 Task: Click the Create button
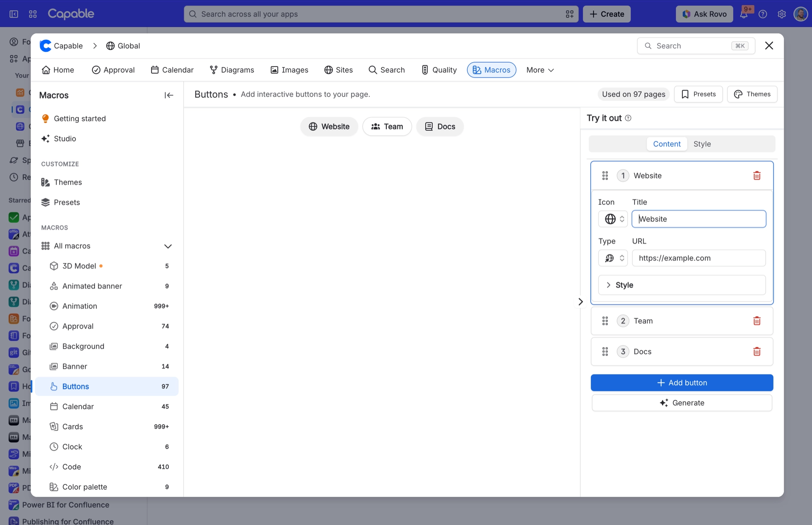tap(607, 14)
